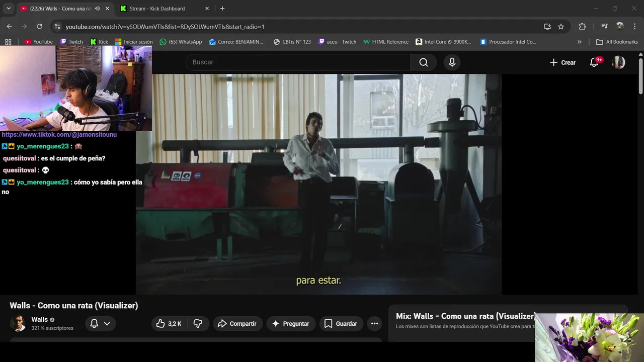The image size is (644, 362).
Task: Open the apps grid in bookmarks bar
Action: point(8,42)
